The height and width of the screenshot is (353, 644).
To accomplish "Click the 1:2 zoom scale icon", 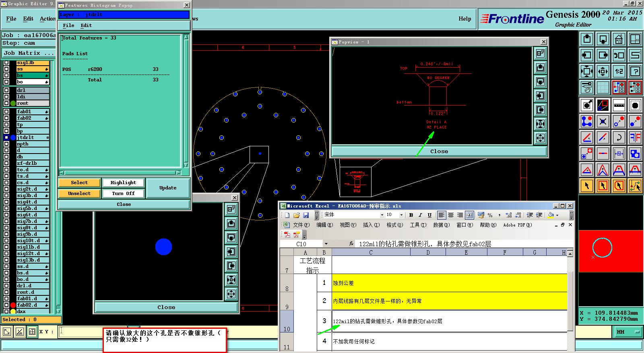I will [x=619, y=71].
